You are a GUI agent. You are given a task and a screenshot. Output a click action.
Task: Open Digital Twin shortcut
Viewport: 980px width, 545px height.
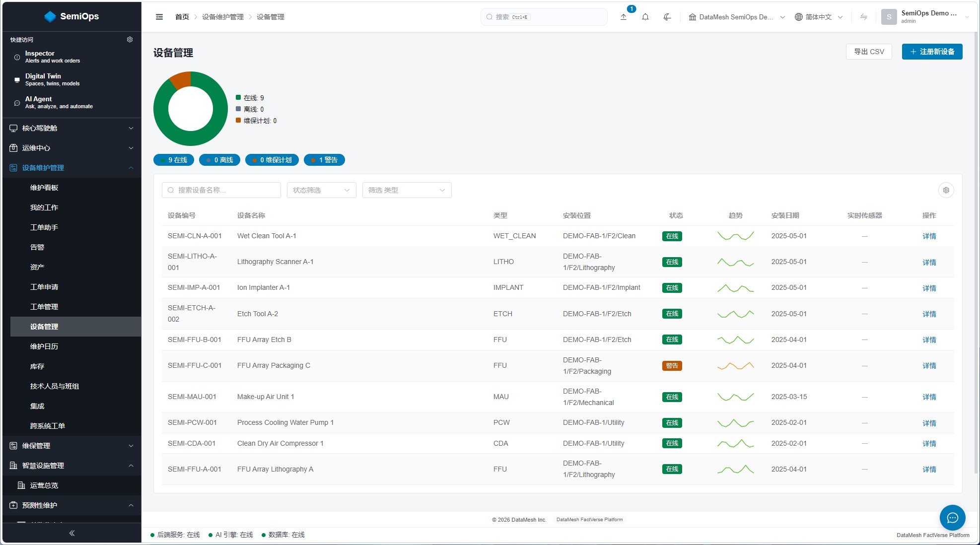(72, 79)
